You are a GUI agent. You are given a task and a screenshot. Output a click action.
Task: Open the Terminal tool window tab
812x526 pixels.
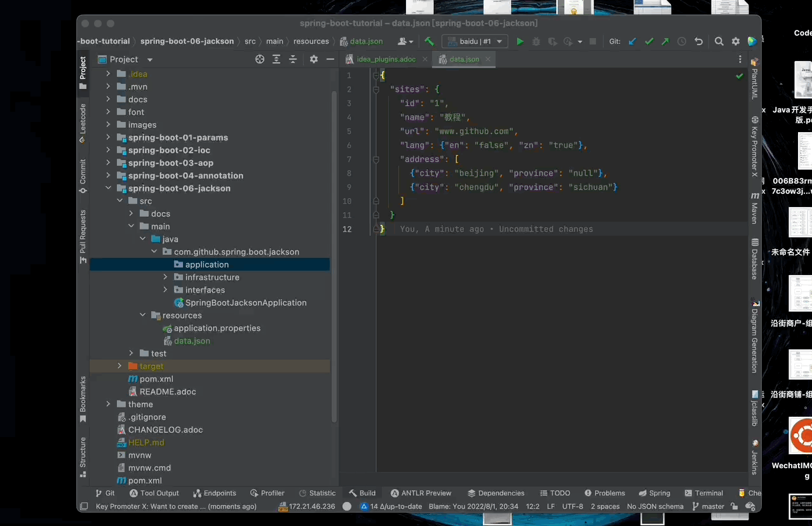(704, 493)
